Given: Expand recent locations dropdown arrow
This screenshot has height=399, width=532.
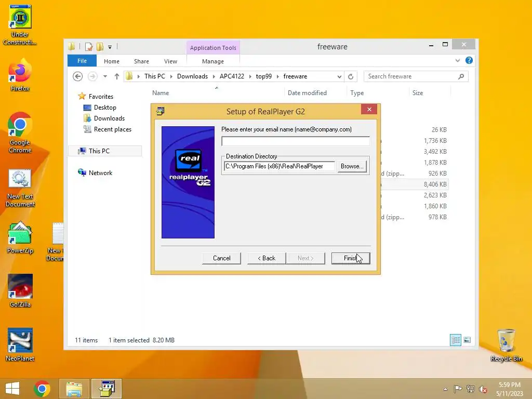Looking at the screenshot, I should tap(105, 76).
